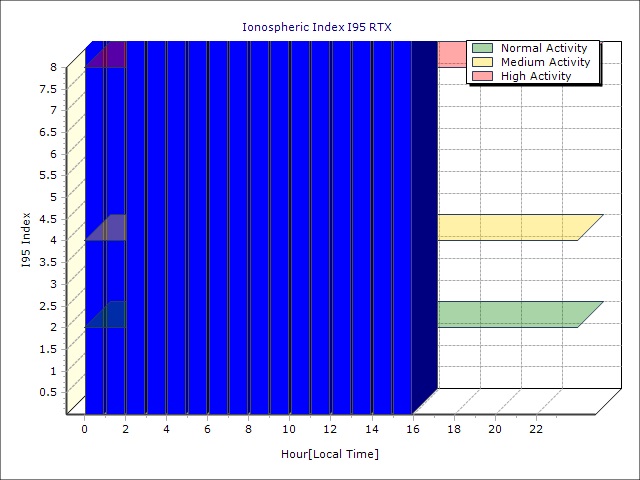Click x-axis hour label 0

point(84,429)
